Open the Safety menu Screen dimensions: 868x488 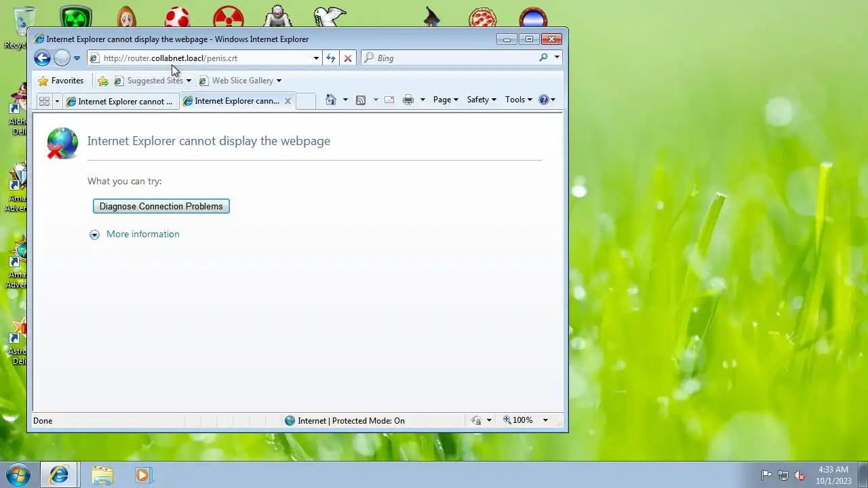(x=481, y=100)
